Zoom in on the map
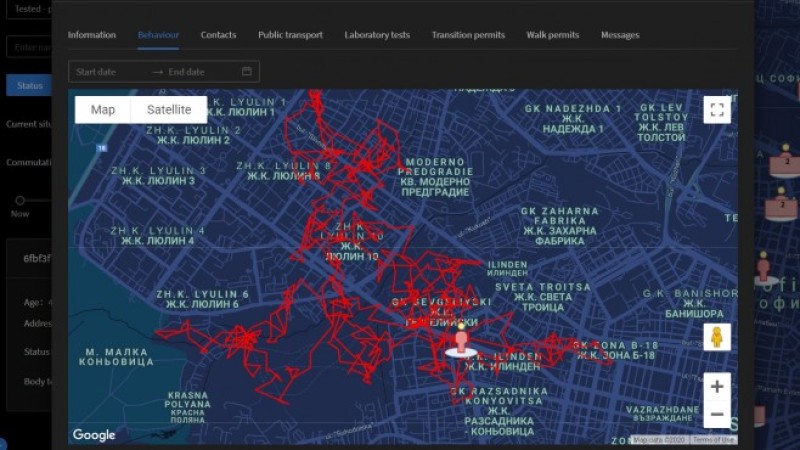This screenshot has height=450, width=800. point(717,387)
